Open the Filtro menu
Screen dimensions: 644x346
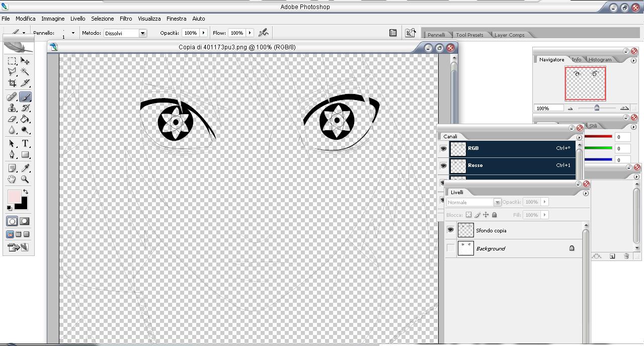[126, 19]
